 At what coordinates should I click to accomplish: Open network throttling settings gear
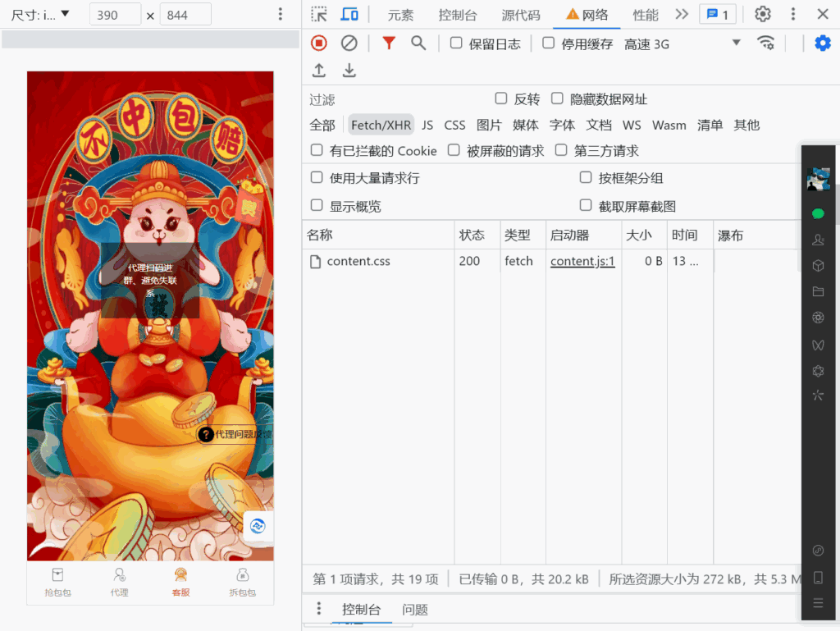tap(823, 43)
